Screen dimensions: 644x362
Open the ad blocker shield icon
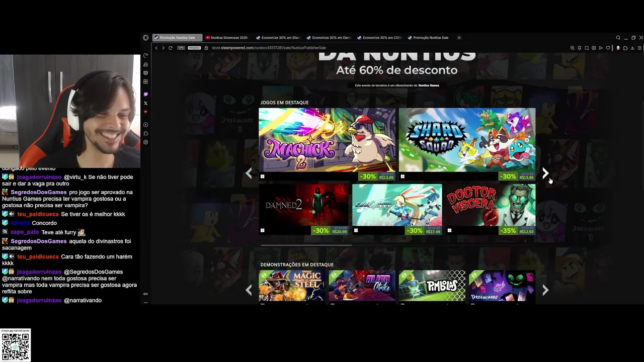(x=594, y=48)
